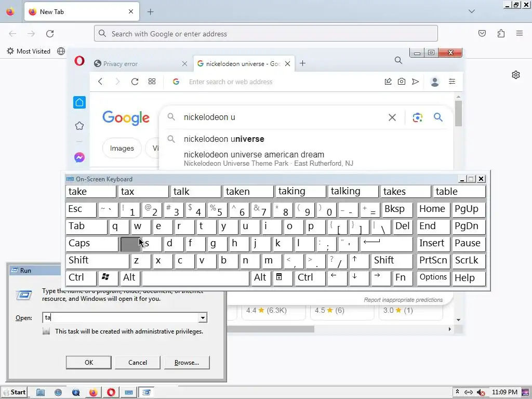Image resolution: width=532 pixels, height=399 pixels.
Task: Click Options key on keyboard
Action: (x=433, y=277)
